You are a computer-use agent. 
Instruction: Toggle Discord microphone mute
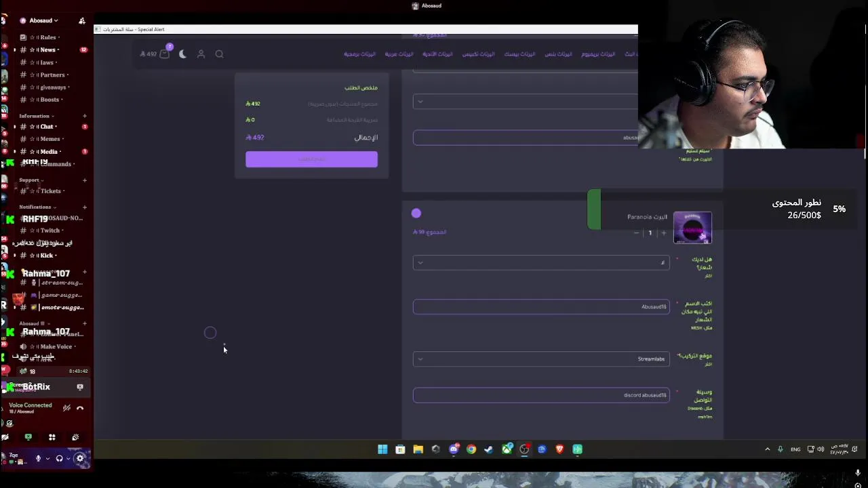(x=38, y=459)
